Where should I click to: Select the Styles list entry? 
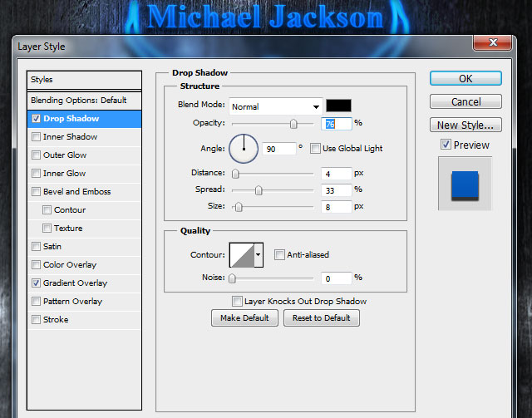coord(84,80)
